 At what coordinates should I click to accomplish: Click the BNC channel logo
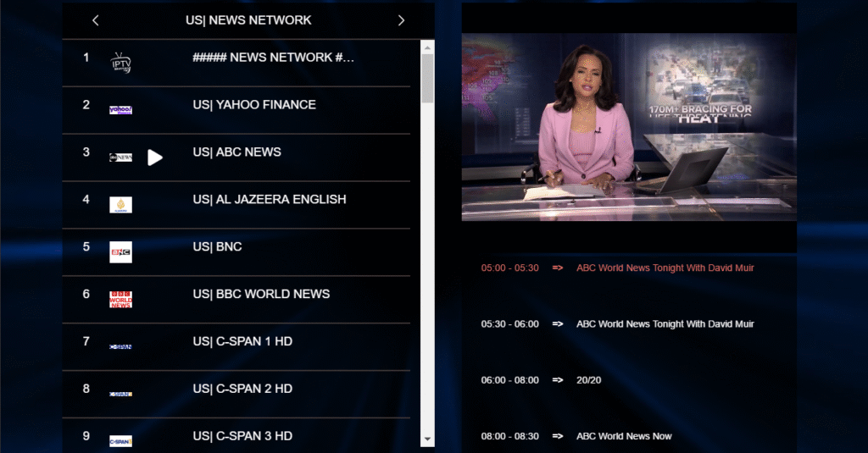[120, 252]
